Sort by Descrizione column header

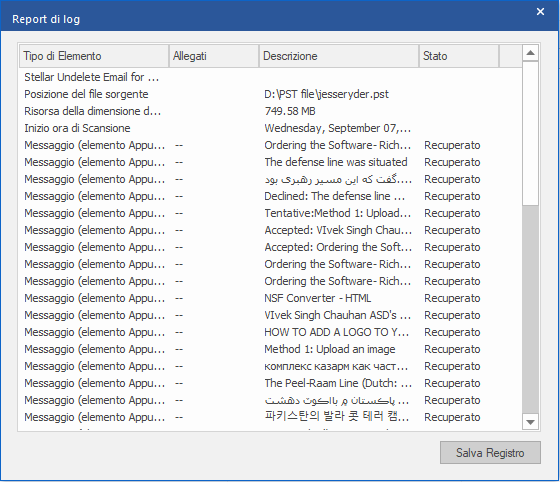coord(339,56)
